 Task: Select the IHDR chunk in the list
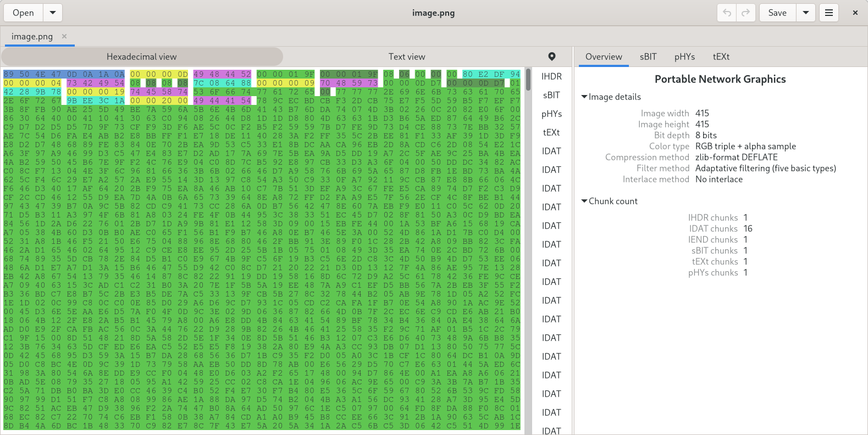click(551, 76)
